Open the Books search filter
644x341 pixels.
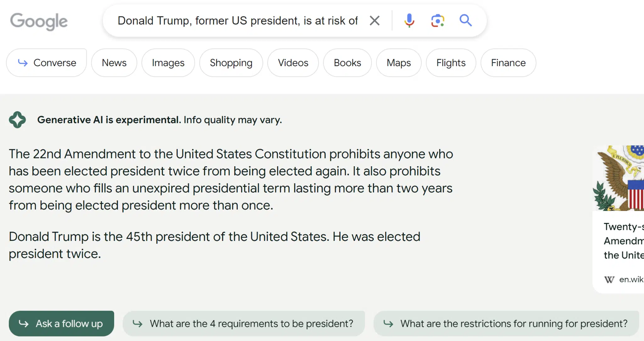point(347,63)
